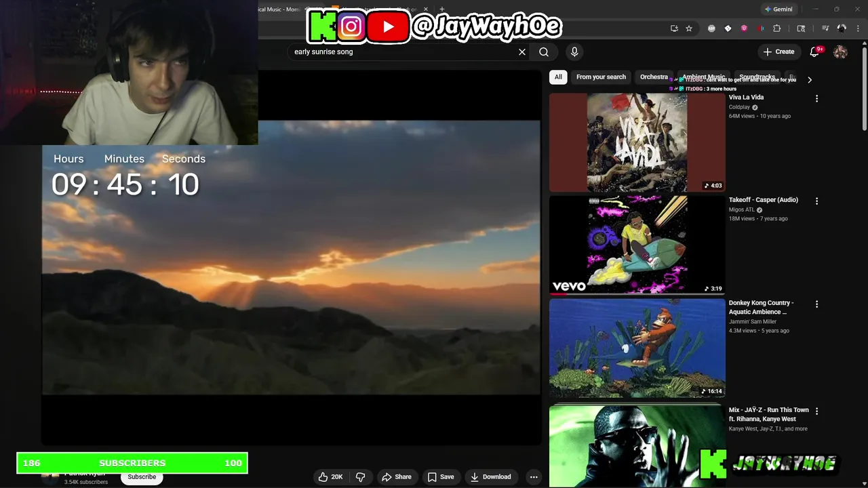Click the "18M views" text under Migos ATL
The image size is (868, 488).
pyautogui.click(x=743, y=219)
